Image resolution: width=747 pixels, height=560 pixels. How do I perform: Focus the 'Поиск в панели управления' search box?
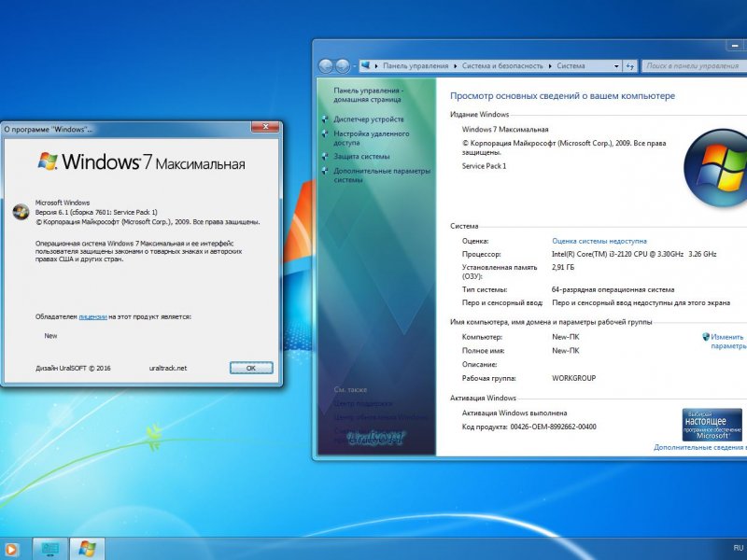point(694,66)
